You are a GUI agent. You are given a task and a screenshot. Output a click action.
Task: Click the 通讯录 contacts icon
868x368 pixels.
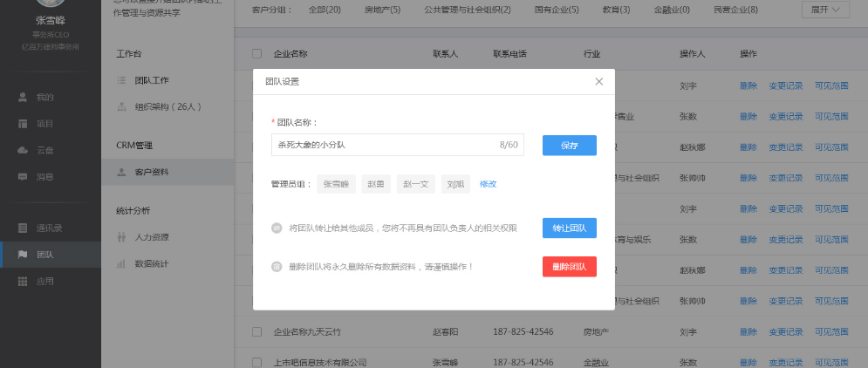(x=23, y=228)
